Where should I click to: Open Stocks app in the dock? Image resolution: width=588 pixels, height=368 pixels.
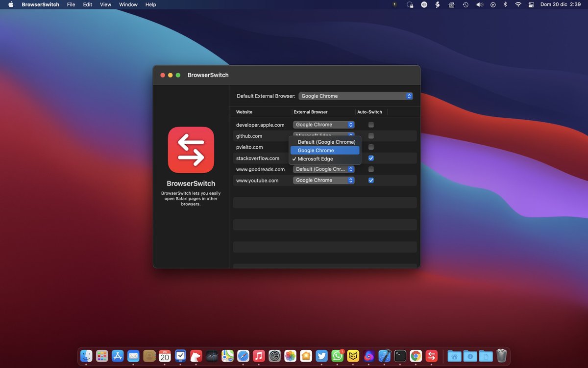tap(212, 356)
